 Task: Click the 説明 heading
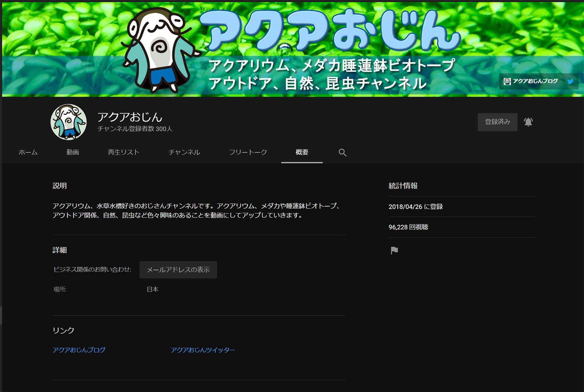(59, 186)
